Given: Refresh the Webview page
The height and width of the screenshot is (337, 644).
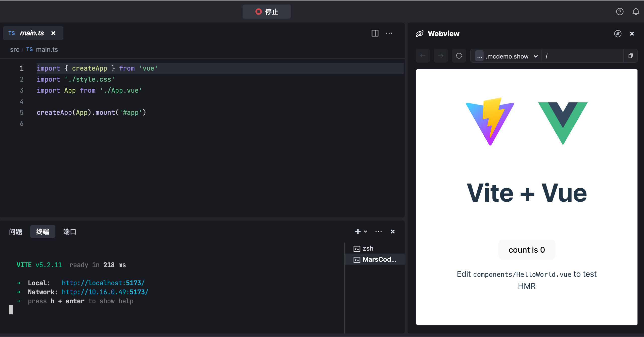Looking at the screenshot, I should [x=459, y=56].
